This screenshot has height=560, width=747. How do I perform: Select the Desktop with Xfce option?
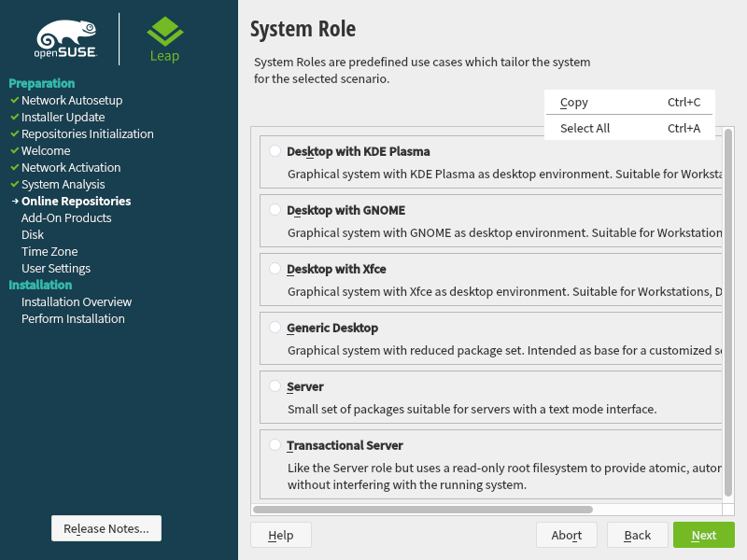coord(275,269)
